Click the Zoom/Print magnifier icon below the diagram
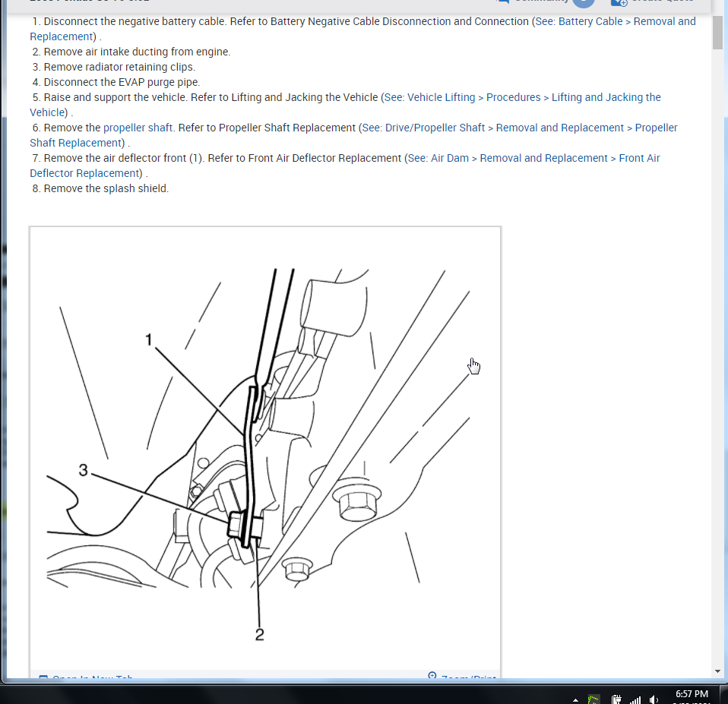The image size is (728, 704). point(432,675)
